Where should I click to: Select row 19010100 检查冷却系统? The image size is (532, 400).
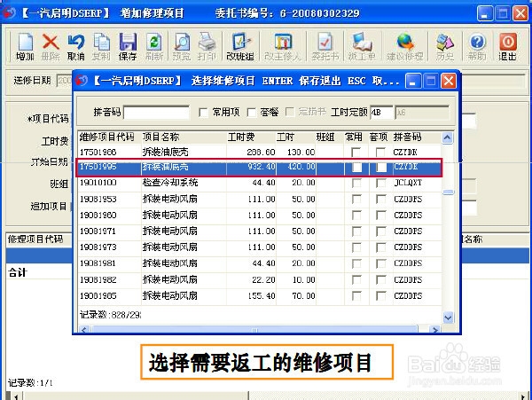pos(260,183)
